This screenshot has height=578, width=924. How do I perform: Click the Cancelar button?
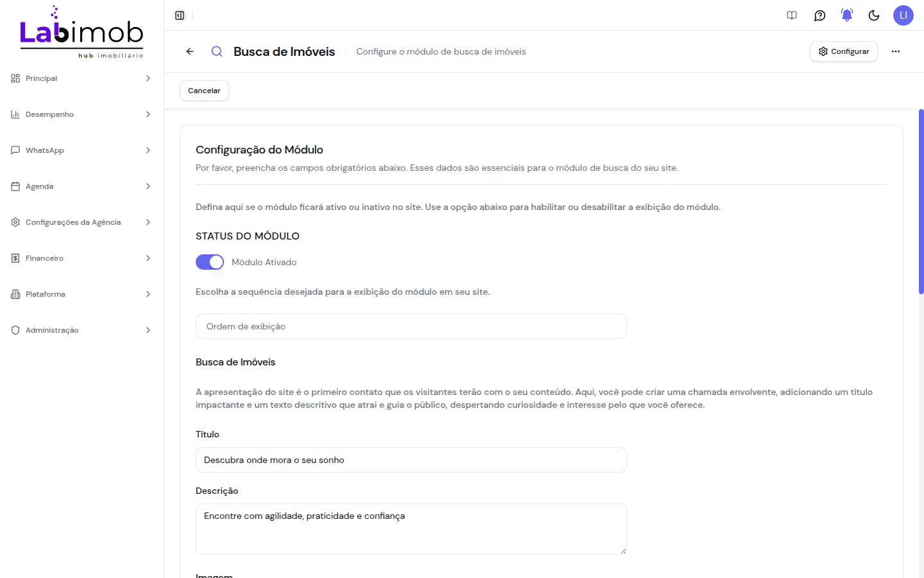click(x=204, y=91)
